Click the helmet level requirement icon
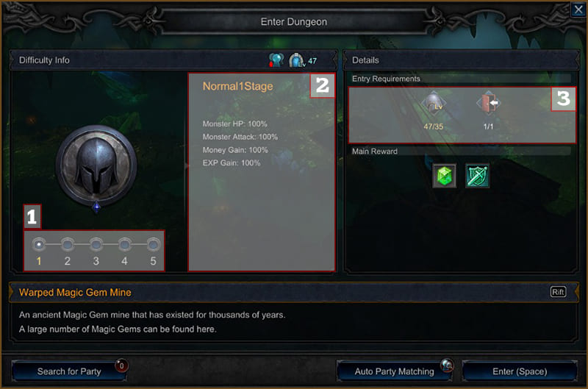588x389 pixels. 434,102
